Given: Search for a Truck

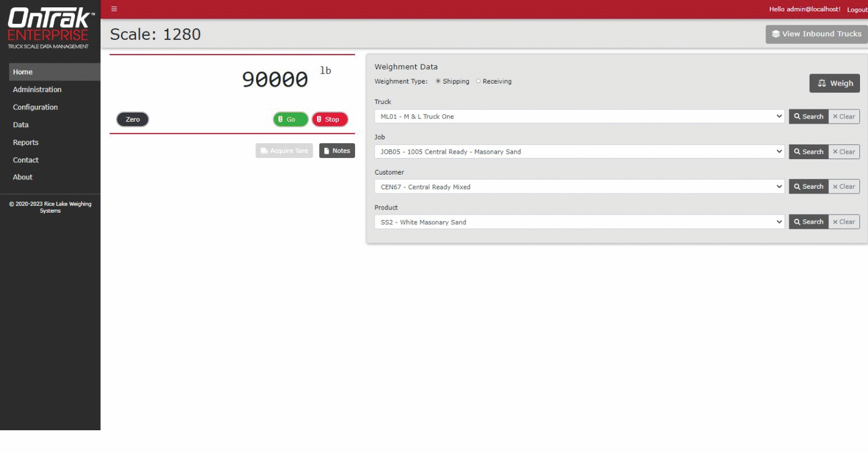Looking at the screenshot, I should tap(808, 117).
